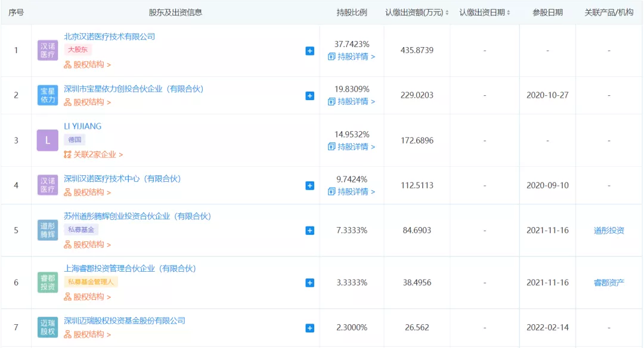Screen dimensions: 644x348
Task: Open the 道彤投资 related institution link
Action: pyautogui.click(x=609, y=231)
